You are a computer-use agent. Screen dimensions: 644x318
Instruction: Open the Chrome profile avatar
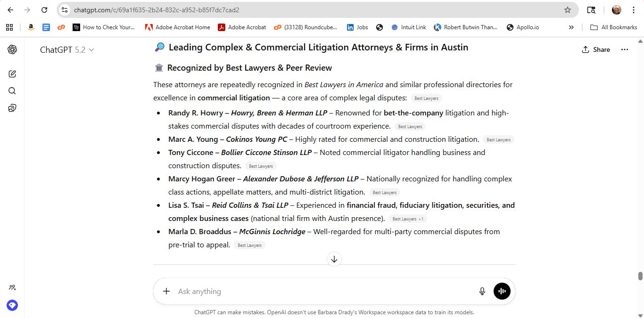point(617,10)
